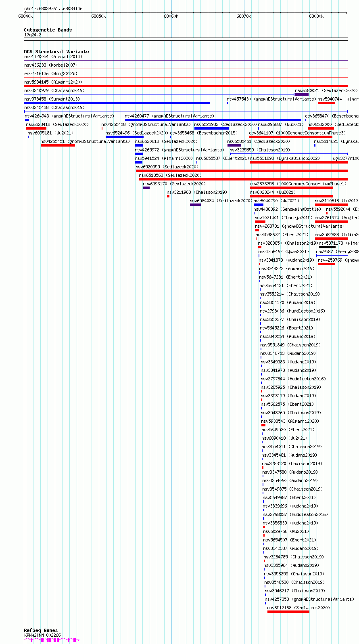Click nsv6525932 (Sedlazeck2020) label
359x644 pixels.
[225, 124]
